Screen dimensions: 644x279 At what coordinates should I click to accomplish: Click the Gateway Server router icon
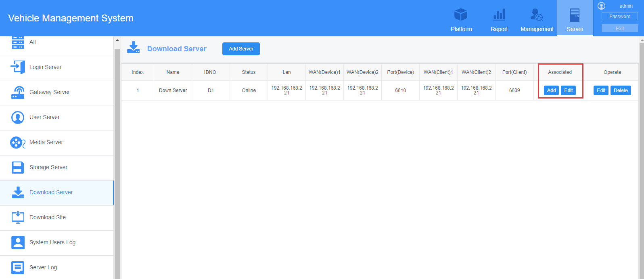[18, 92]
